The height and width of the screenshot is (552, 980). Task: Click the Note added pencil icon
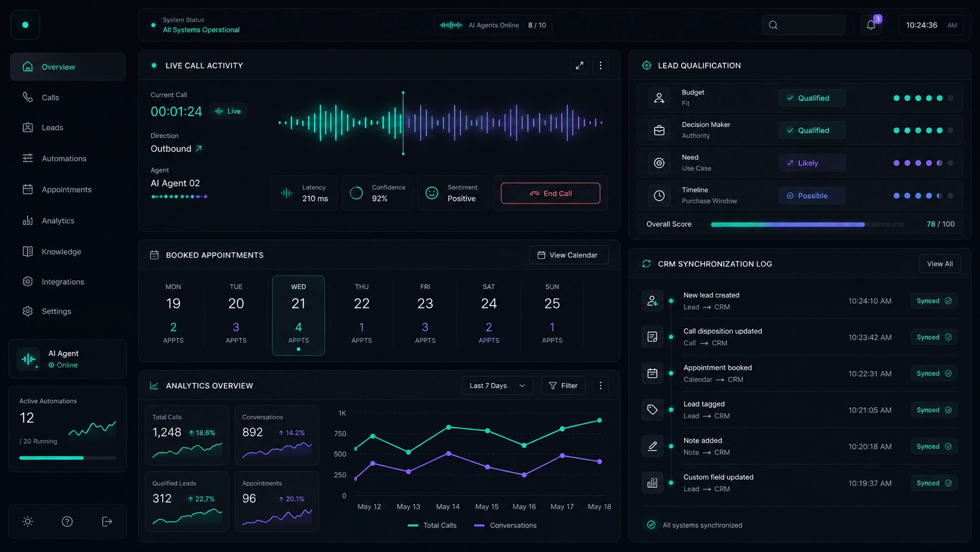point(652,446)
